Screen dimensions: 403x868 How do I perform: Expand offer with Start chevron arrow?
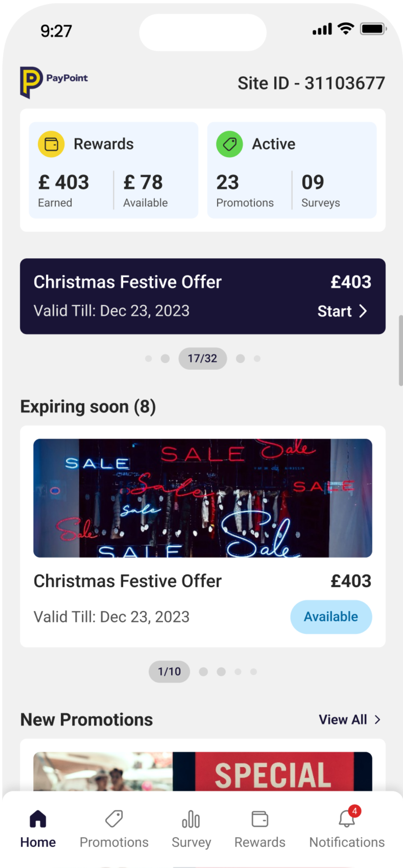click(363, 311)
